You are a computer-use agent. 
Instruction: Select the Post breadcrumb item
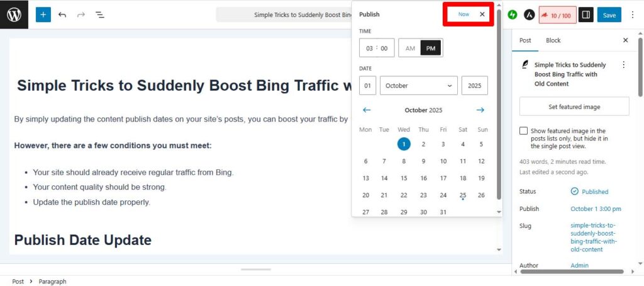pyautogui.click(x=18, y=282)
